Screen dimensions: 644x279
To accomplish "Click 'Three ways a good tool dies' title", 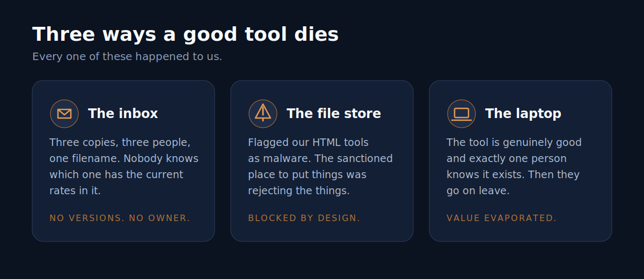I will click(185, 34).
